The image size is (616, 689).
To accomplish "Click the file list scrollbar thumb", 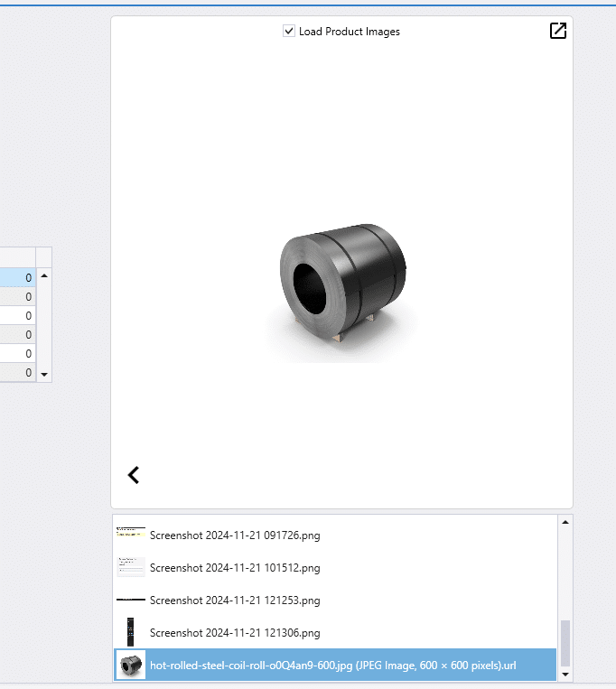I will tap(565, 643).
